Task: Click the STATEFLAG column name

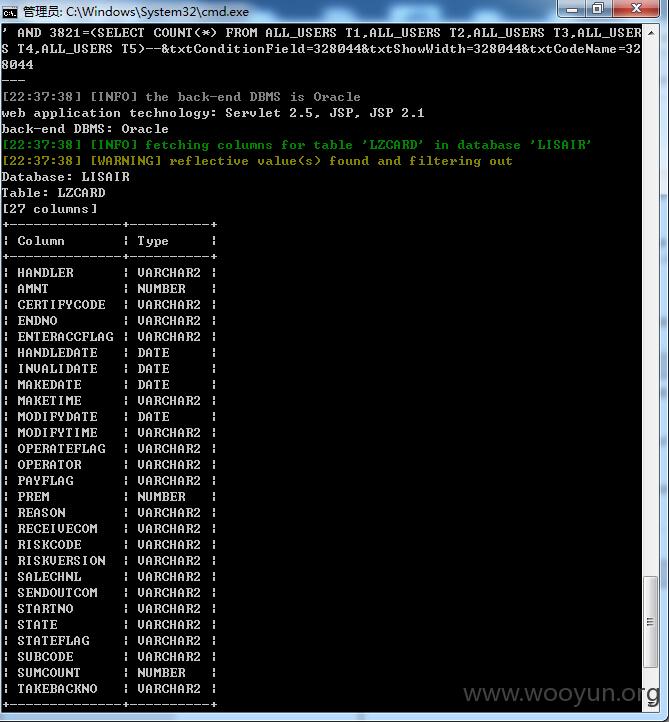Action: [x=53, y=640]
